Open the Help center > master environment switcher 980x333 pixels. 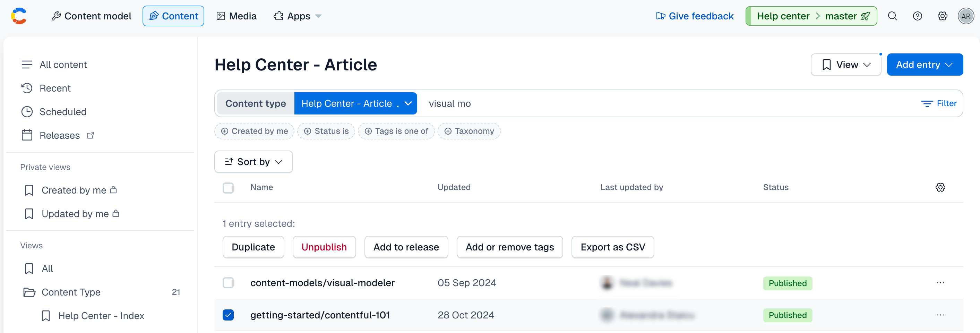click(x=811, y=16)
